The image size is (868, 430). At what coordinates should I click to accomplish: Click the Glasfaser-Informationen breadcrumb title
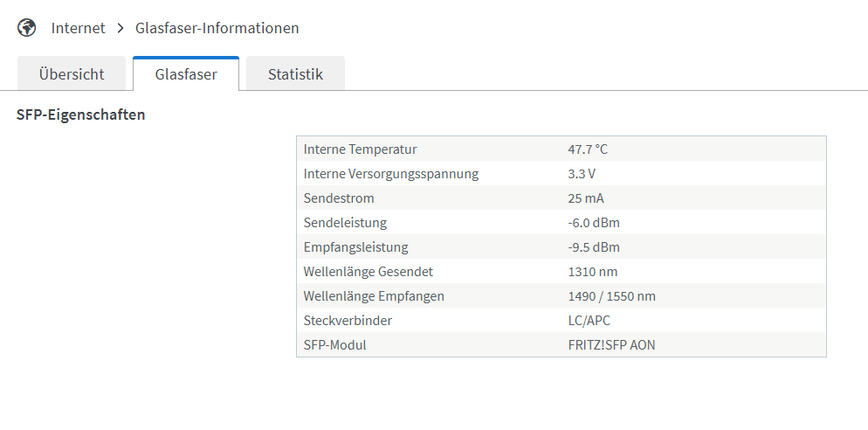click(x=217, y=28)
